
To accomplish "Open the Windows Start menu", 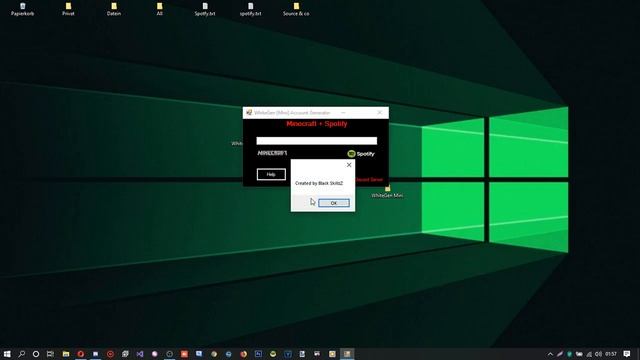I will (7, 354).
